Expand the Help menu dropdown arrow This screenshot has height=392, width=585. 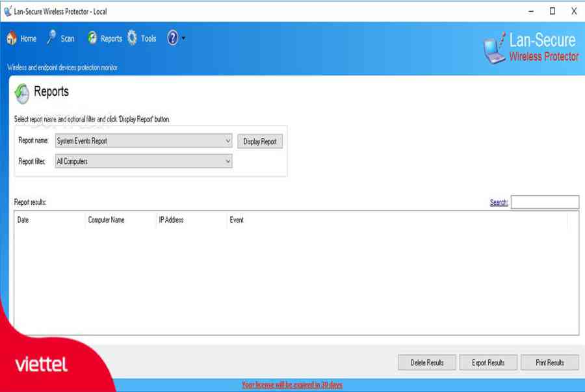(184, 38)
